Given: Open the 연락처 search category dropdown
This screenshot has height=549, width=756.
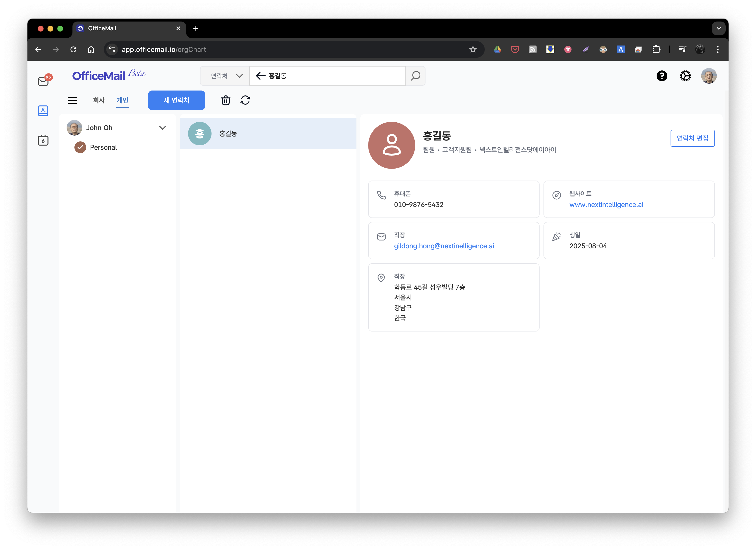Looking at the screenshot, I should (225, 76).
